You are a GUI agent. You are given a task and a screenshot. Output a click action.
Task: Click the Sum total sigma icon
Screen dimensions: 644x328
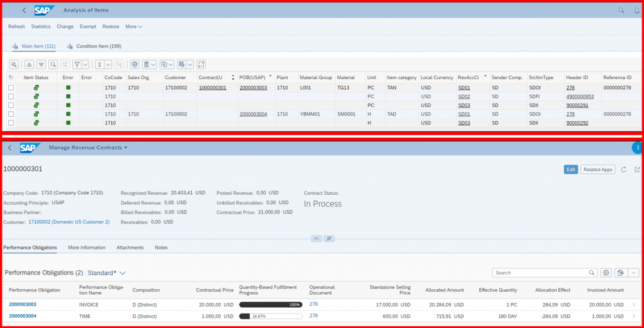pyautogui.click(x=99, y=64)
